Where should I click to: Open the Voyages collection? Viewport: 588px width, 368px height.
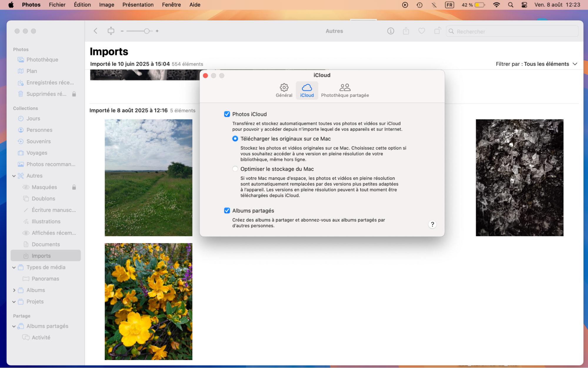(36, 153)
